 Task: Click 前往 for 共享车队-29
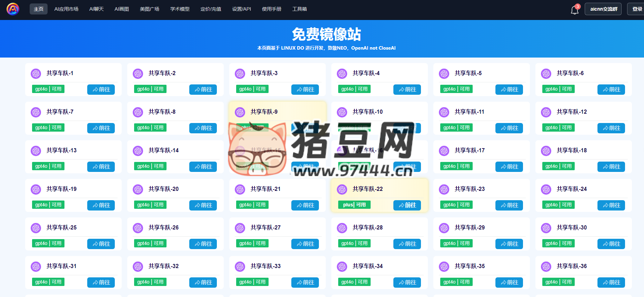point(509,244)
